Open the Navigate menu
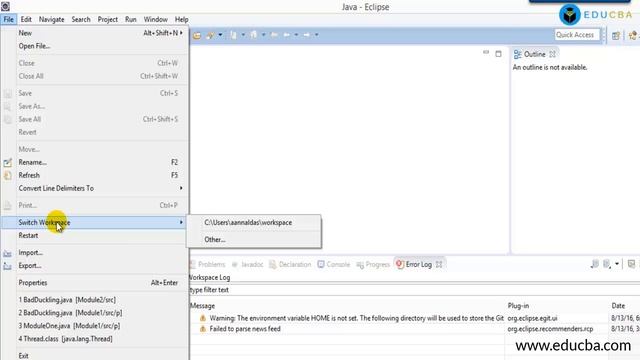640x360 pixels. (x=51, y=19)
